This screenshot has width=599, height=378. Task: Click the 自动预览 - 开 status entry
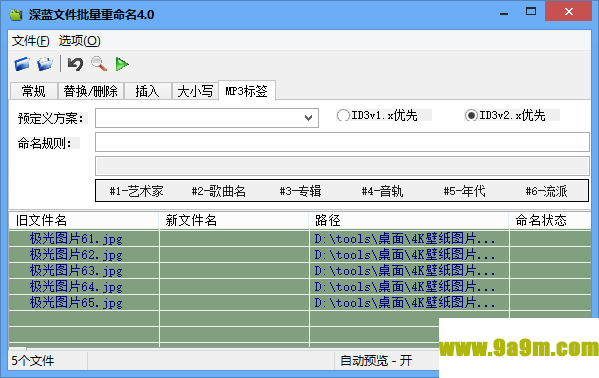tap(376, 360)
